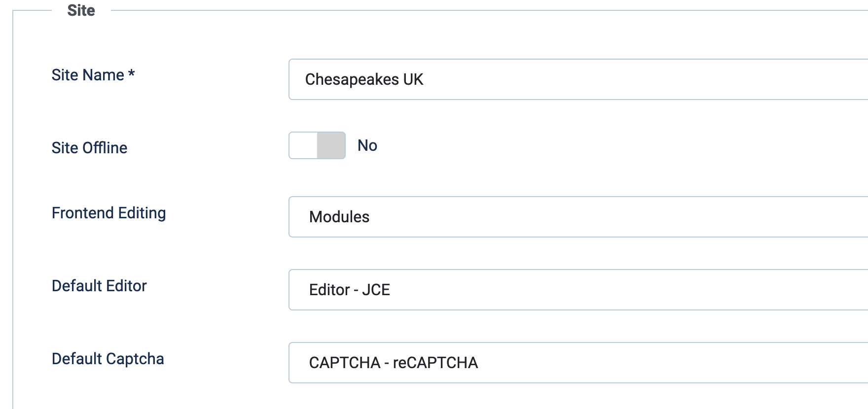The width and height of the screenshot is (868, 409).
Task: Place cursor on "Chesapeakes UK" text
Action: 352,79
